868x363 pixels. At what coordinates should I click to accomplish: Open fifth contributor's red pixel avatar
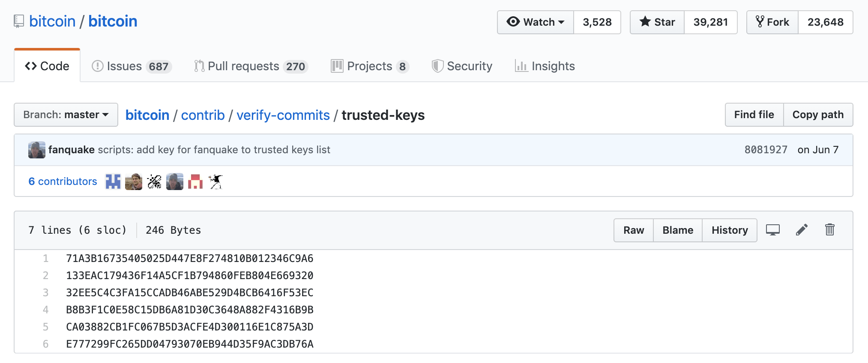[x=195, y=181]
